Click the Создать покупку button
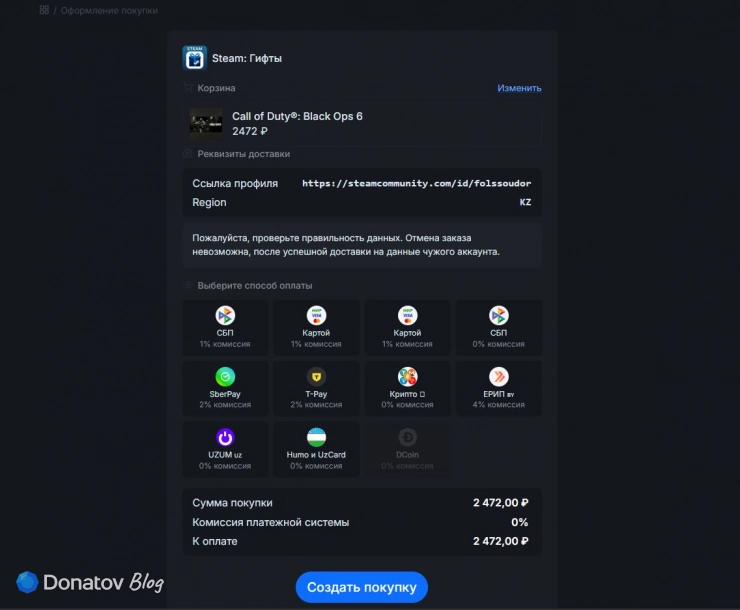This screenshot has width=740, height=610. tap(362, 587)
